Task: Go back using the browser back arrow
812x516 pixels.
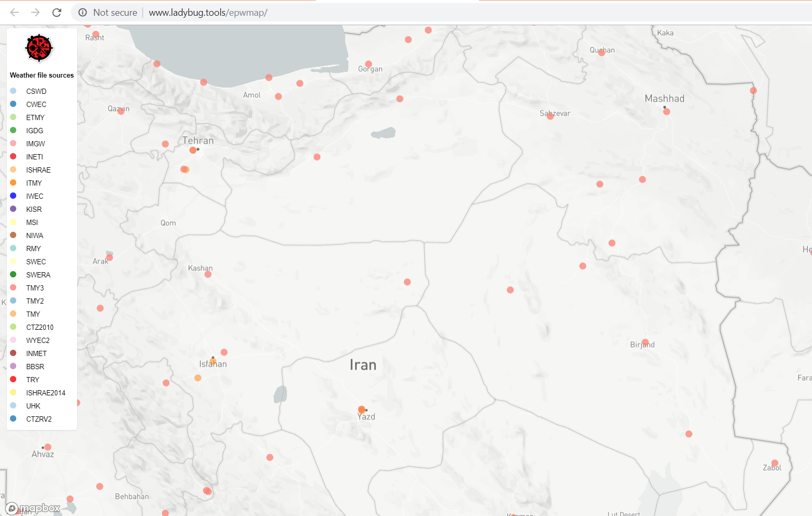Action: pyautogui.click(x=15, y=13)
